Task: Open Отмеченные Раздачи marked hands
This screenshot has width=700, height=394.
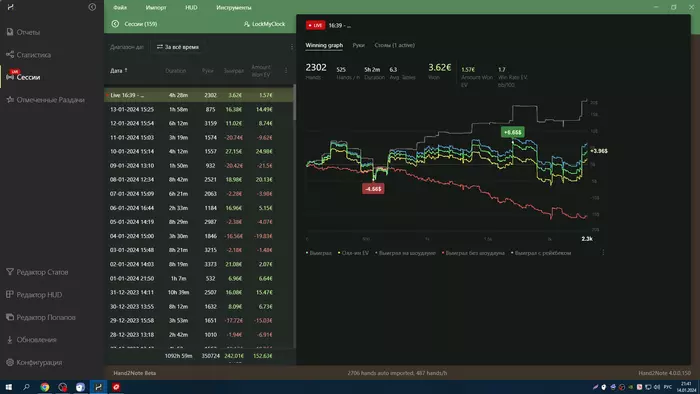Action: [46, 100]
